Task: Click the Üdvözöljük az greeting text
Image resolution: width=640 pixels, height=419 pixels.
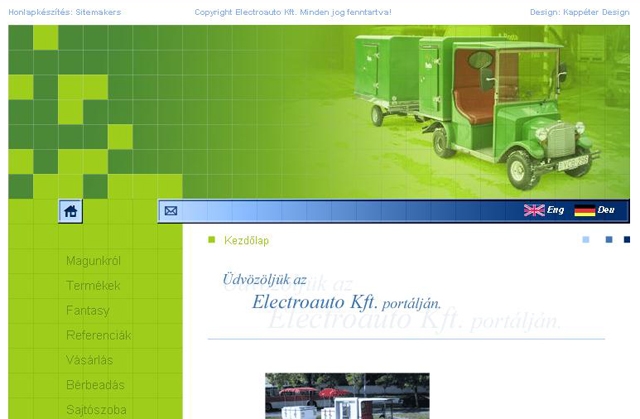Action: [x=264, y=279]
